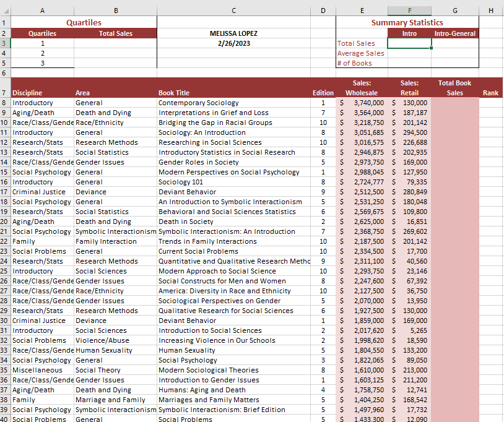
Task: Click the Select All corner triangle
Action: 6,11
